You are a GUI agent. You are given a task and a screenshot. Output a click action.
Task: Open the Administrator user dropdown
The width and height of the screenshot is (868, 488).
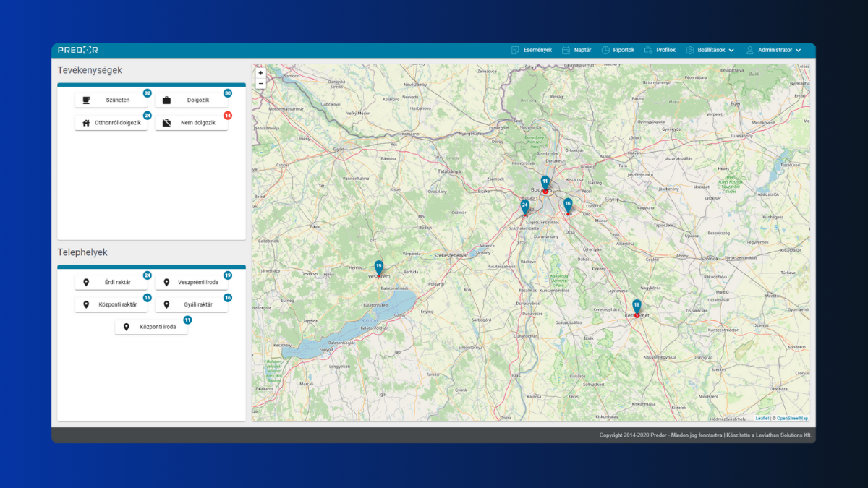click(774, 50)
